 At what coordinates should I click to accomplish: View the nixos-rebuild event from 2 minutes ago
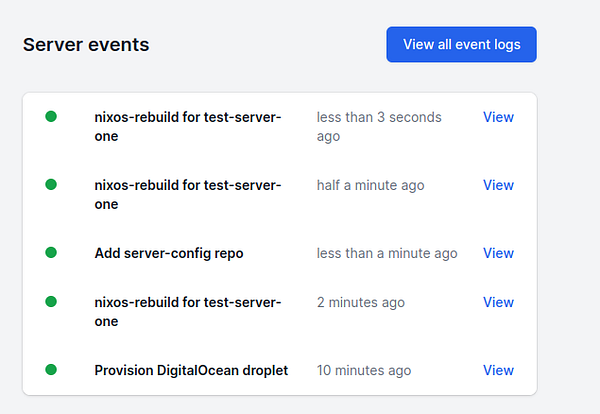pos(498,302)
